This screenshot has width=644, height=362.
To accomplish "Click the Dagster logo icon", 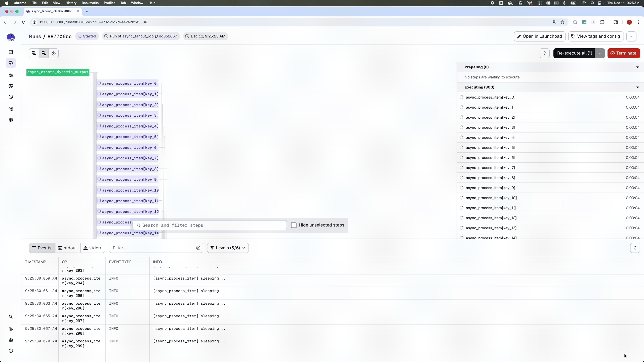I will pos(11,37).
